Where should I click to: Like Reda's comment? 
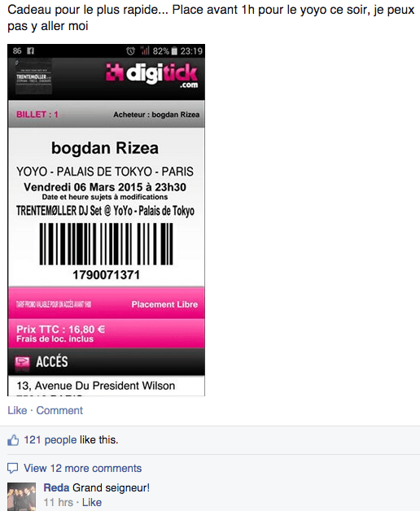click(x=92, y=502)
